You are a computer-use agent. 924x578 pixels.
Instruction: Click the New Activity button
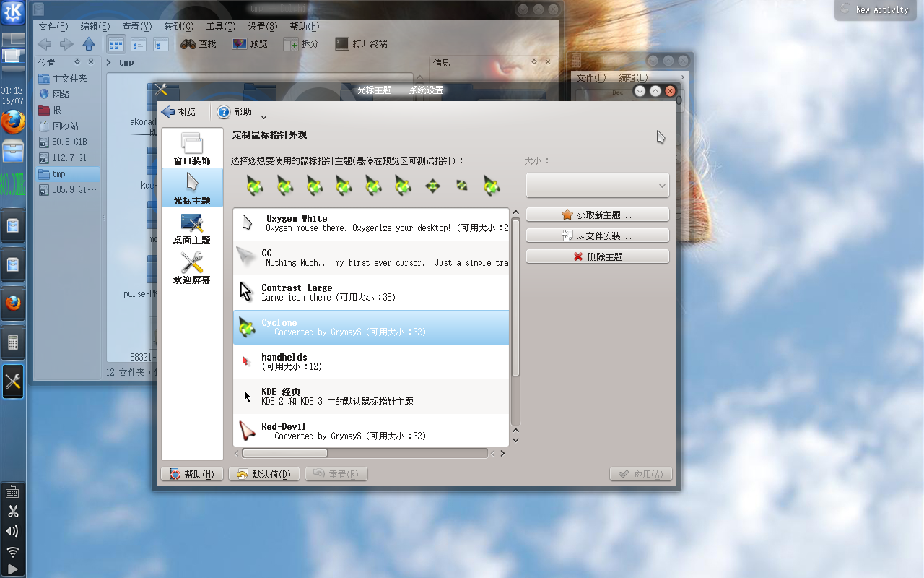(x=875, y=10)
